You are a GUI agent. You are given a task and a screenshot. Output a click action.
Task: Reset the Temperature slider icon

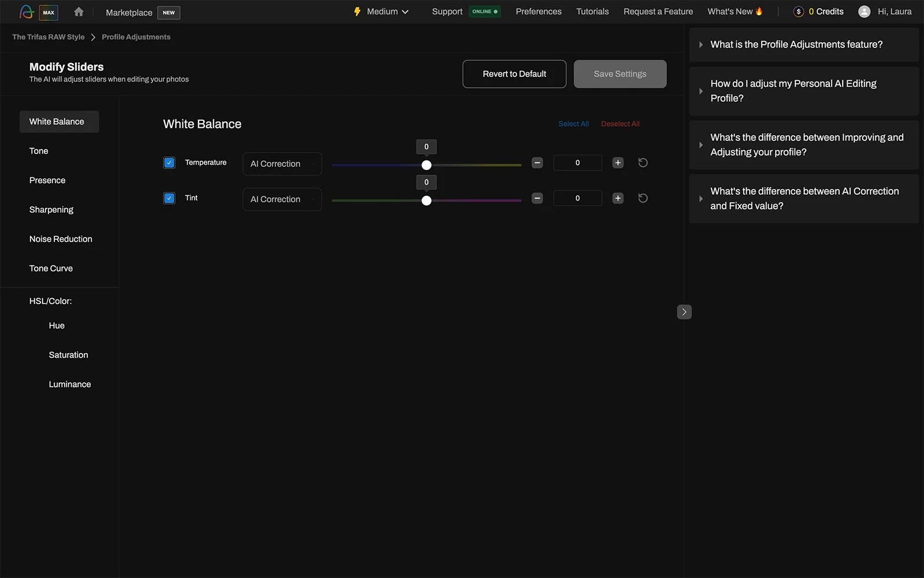pos(643,163)
